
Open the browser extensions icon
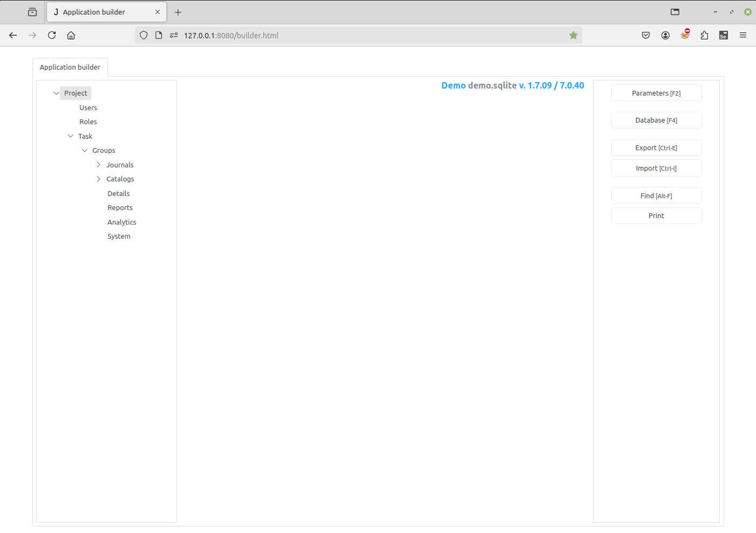pyautogui.click(x=704, y=35)
